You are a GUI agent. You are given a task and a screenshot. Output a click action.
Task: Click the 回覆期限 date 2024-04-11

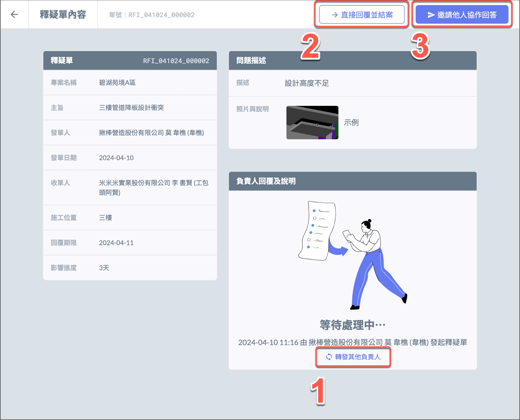tap(116, 243)
